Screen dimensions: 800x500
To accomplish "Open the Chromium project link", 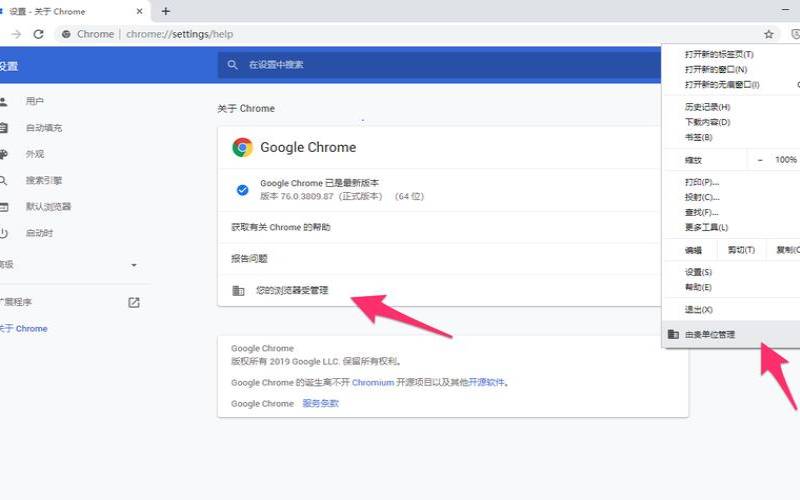I will [373, 382].
